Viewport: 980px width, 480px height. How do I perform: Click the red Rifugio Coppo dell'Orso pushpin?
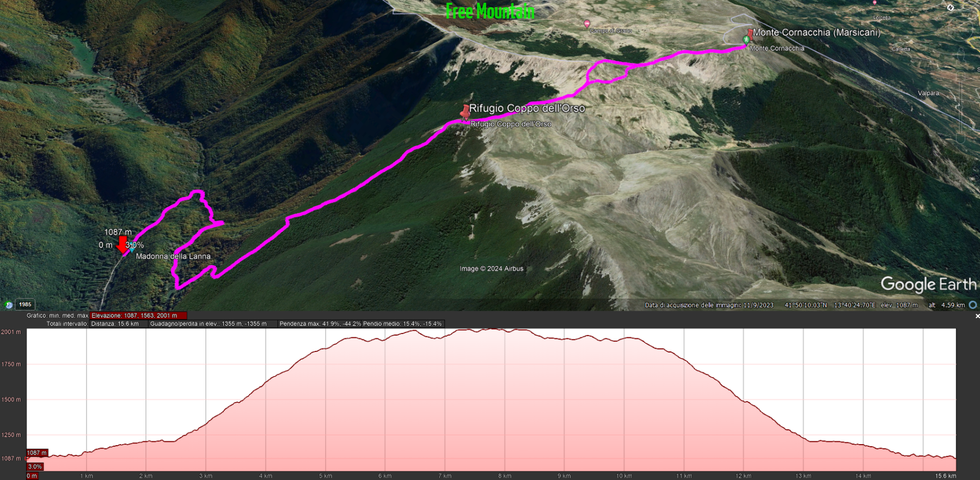click(x=465, y=112)
